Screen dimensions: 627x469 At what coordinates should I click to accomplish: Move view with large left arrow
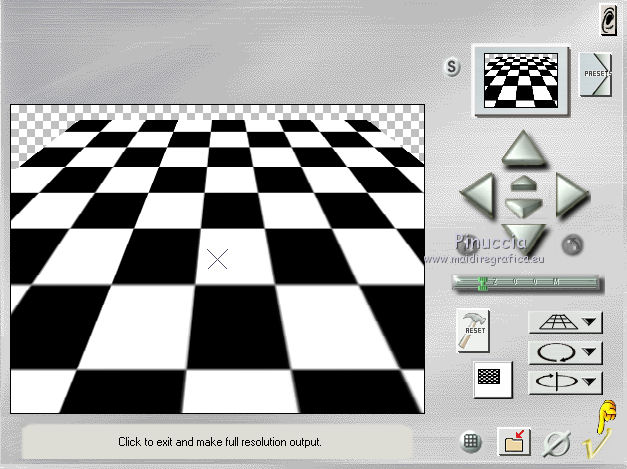point(478,195)
